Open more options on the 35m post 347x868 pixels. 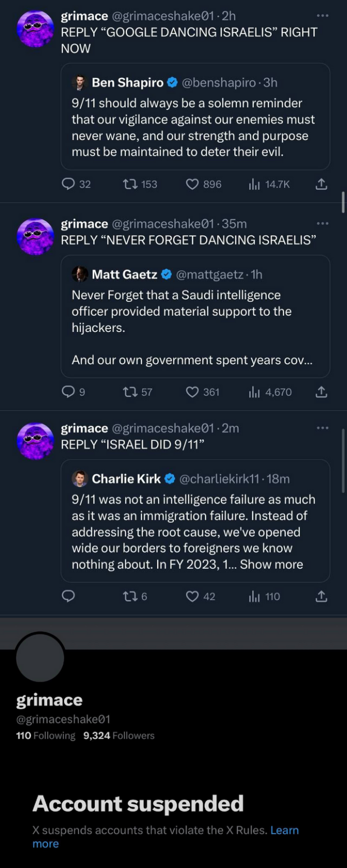point(322,223)
